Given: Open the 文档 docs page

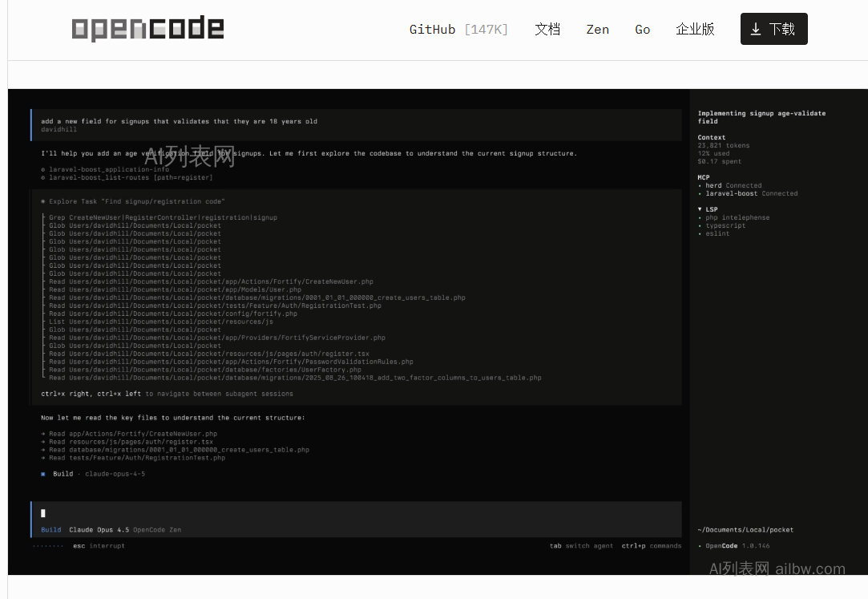Looking at the screenshot, I should [547, 30].
